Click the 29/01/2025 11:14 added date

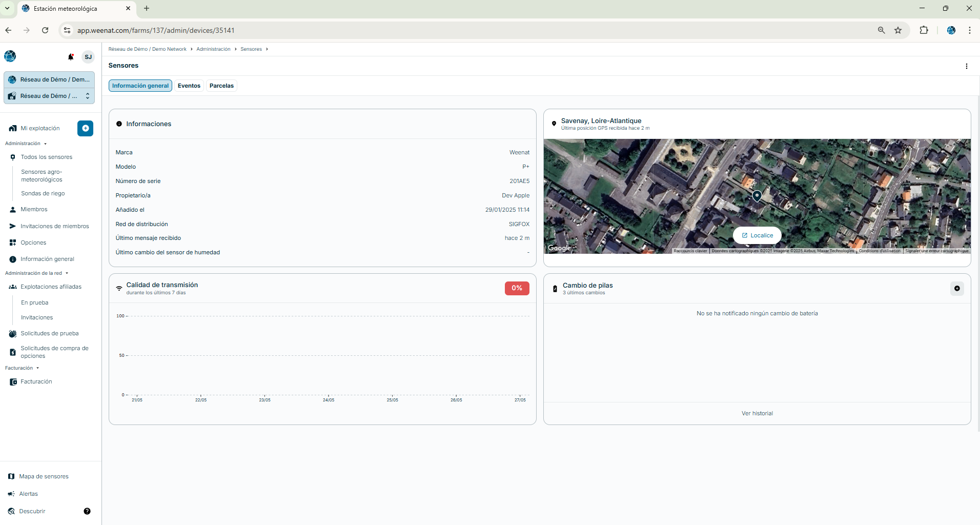point(507,210)
